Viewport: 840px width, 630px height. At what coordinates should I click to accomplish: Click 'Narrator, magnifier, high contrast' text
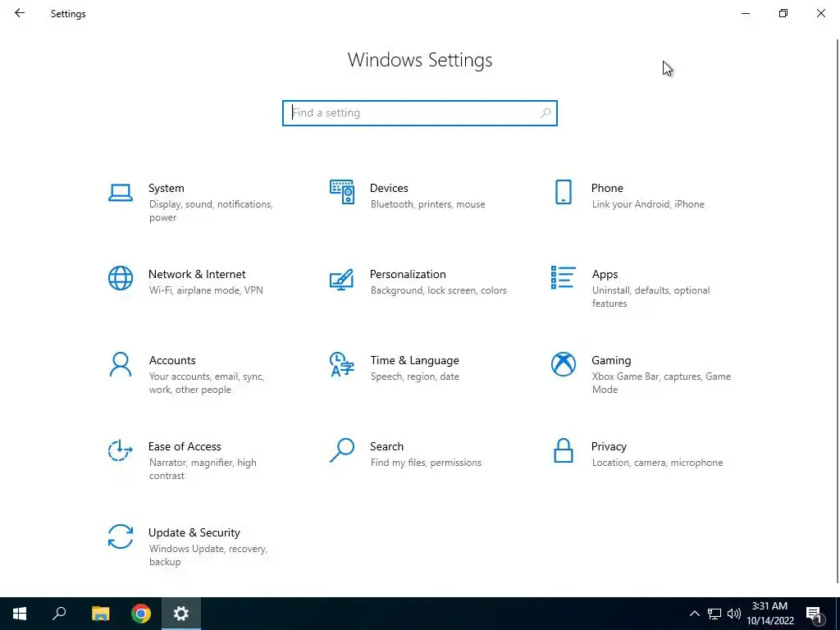pyautogui.click(x=203, y=469)
